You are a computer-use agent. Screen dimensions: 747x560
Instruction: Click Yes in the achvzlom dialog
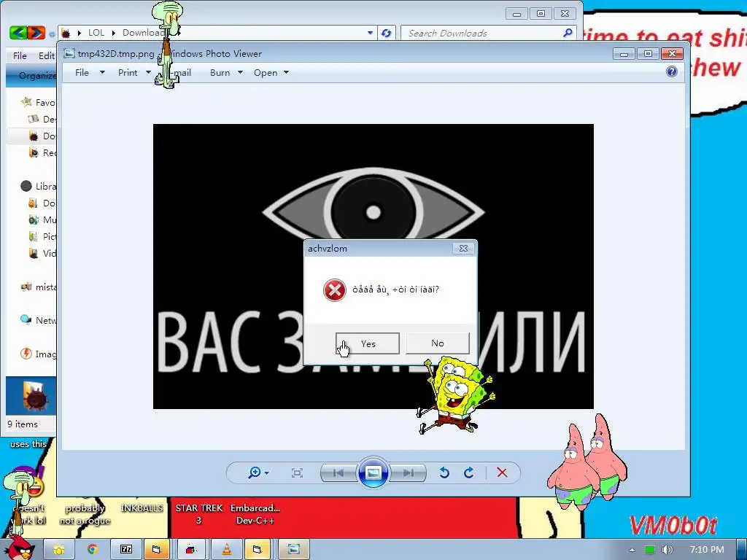(x=368, y=343)
